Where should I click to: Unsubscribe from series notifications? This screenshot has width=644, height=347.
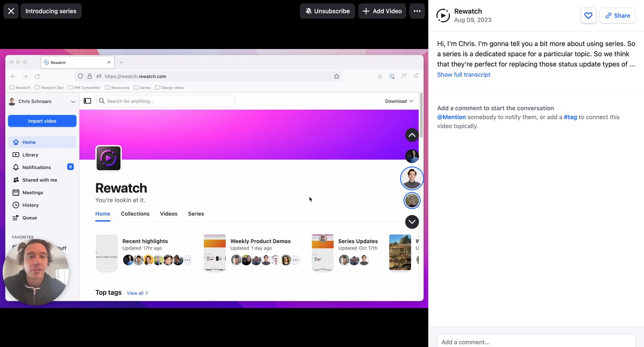click(327, 11)
